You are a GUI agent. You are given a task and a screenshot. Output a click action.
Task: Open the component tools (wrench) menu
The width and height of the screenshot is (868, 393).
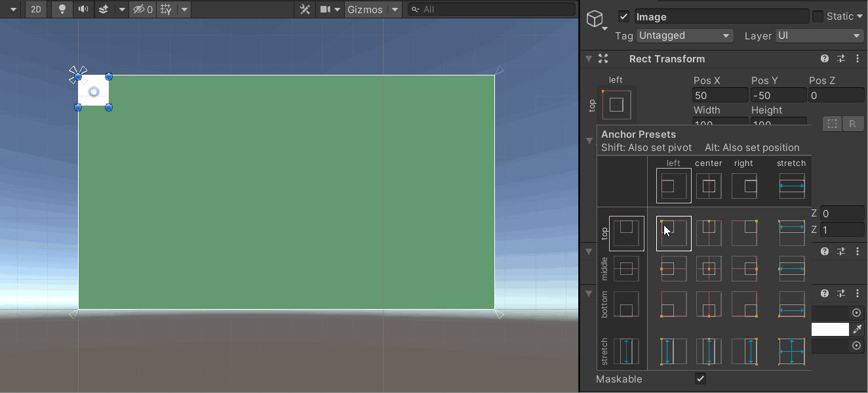306,9
